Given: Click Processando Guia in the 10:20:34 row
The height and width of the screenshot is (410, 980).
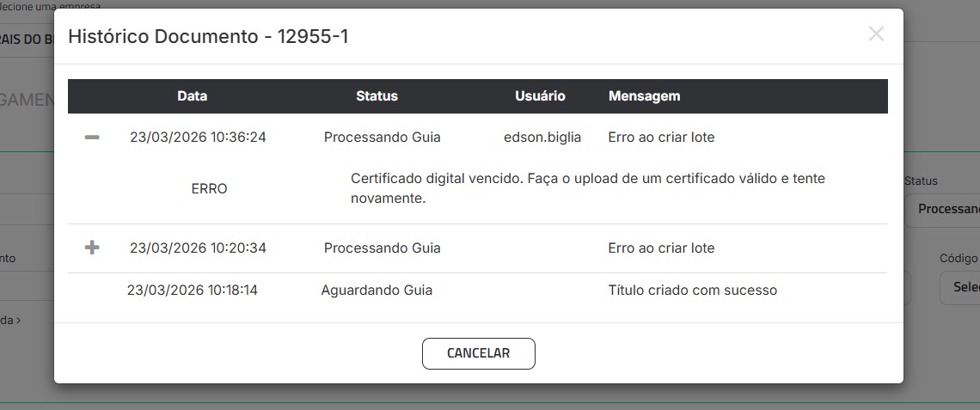Looking at the screenshot, I should 383,248.
